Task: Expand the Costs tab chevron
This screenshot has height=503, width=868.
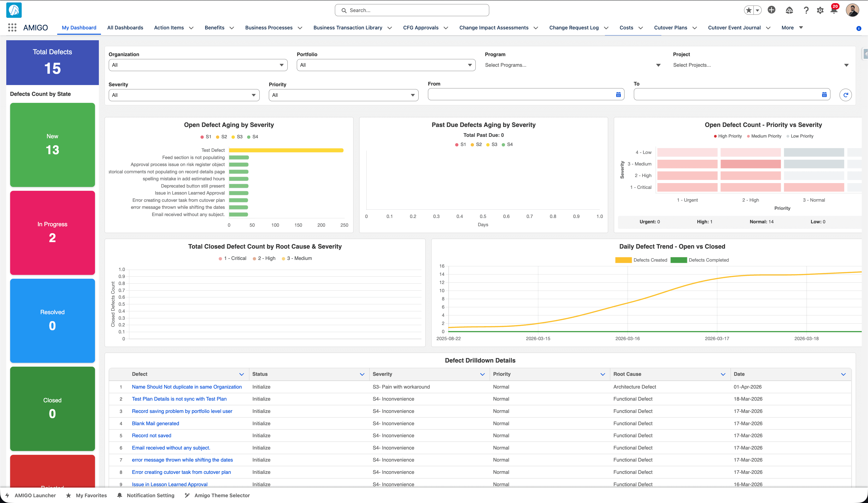Action: [640, 28]
